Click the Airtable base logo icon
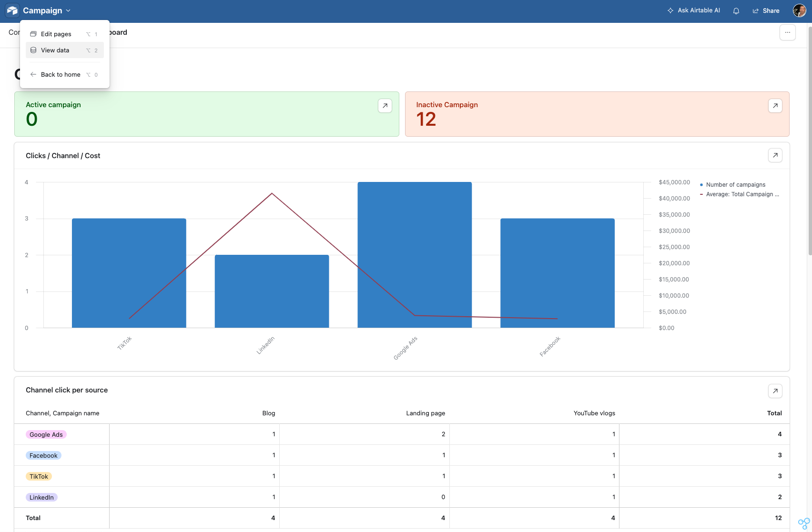Screen dimensions: 812x532 pos(12,10)
